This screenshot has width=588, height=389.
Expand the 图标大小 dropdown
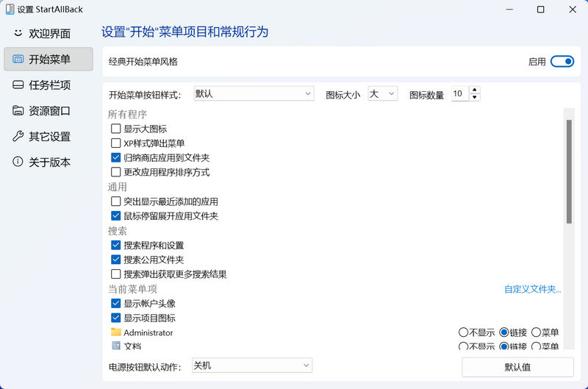pos(382,94)
